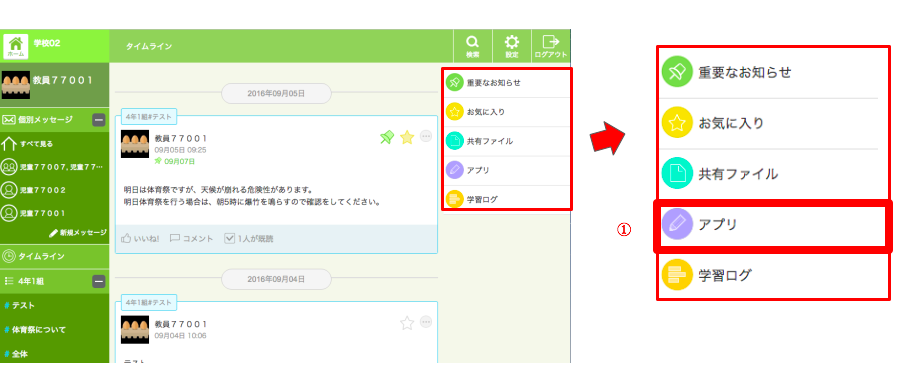Open 学習ログ in the small timeline side menu
The width and height of the screenshot is (907, 366).
pyautogui.click(x=507, y=199)
